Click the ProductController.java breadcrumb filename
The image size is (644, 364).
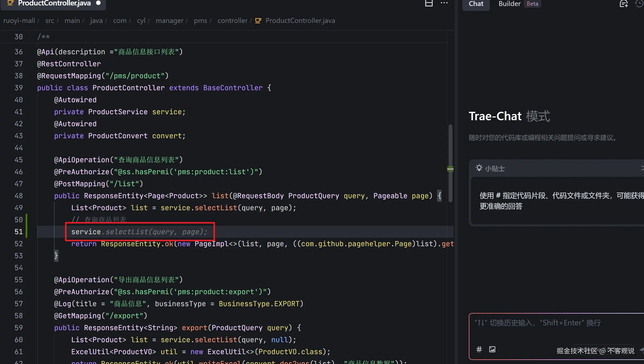(x=300, y=21)
